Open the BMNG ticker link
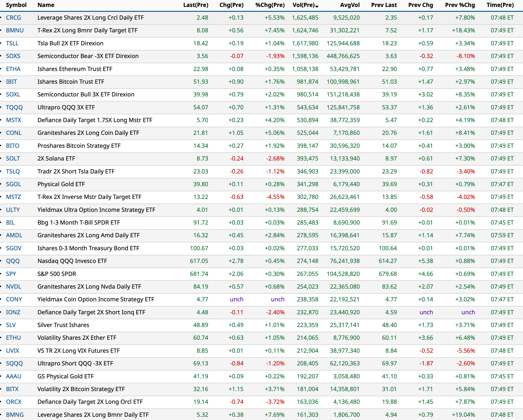The image size is (523, 420). (15, 415)
